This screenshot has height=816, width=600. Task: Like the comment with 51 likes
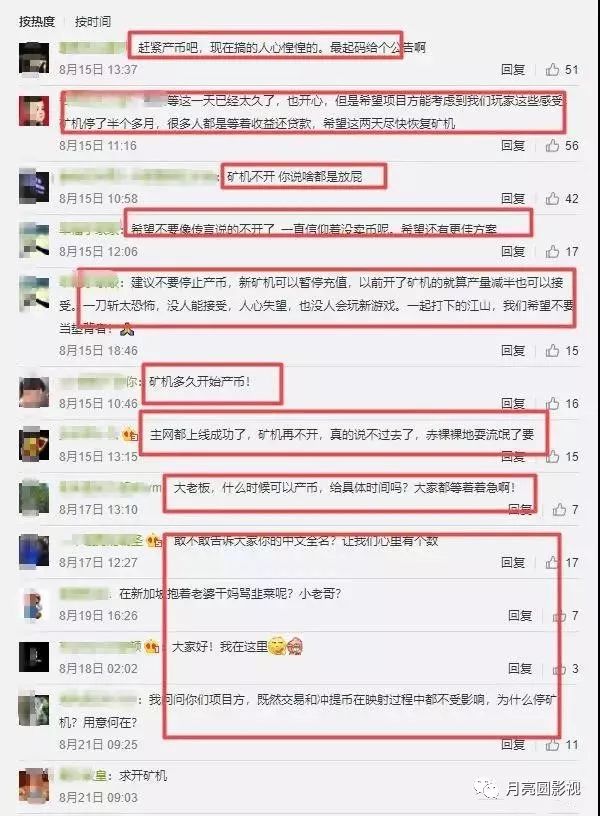point(552,69)
